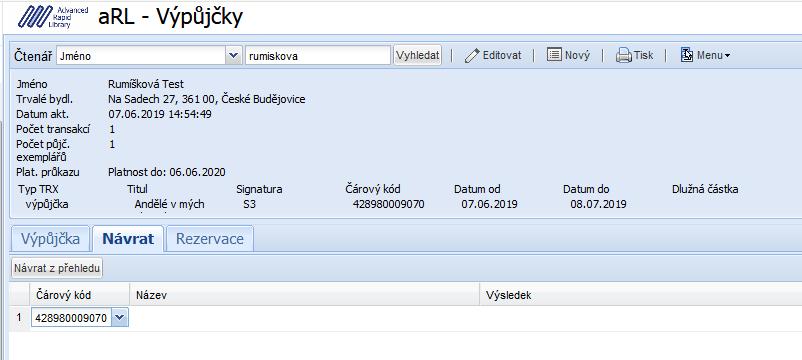The width and height of the screenshot is (802, 360).
Task: Click the barcode input with 428980009070
Action: tap(72, 318)
